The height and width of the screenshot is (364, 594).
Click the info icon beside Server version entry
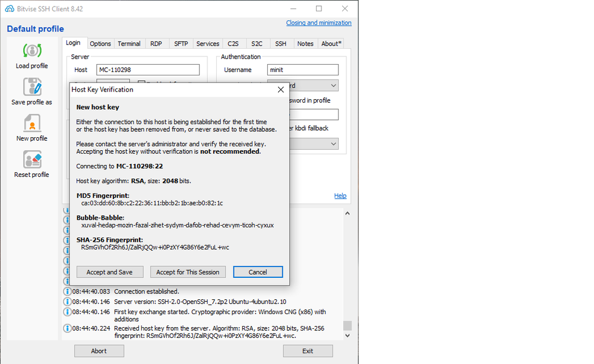tap(67, 303)
